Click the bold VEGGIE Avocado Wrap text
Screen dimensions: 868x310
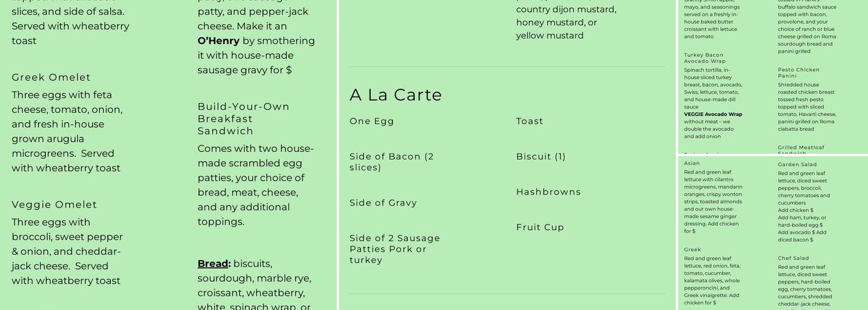coord(713,115)
